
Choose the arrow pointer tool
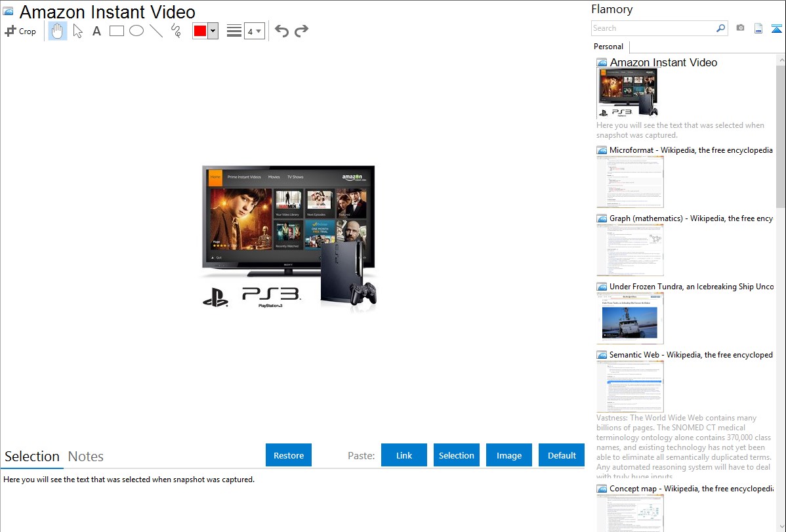click(77, 31)
